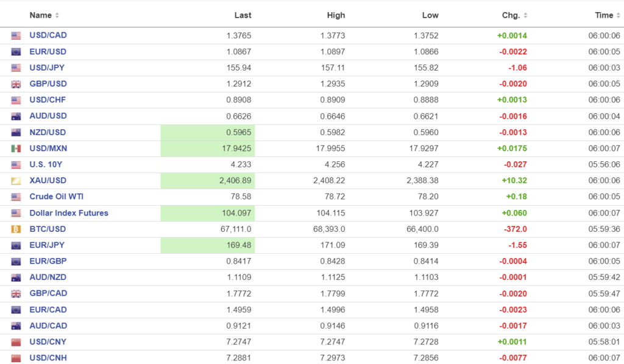Sort by Time column using arrows

pos(618,15)
